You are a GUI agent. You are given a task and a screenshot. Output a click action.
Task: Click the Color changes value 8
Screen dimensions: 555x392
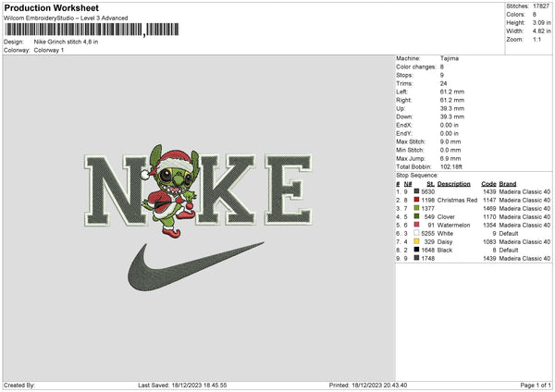click(442, 67)
